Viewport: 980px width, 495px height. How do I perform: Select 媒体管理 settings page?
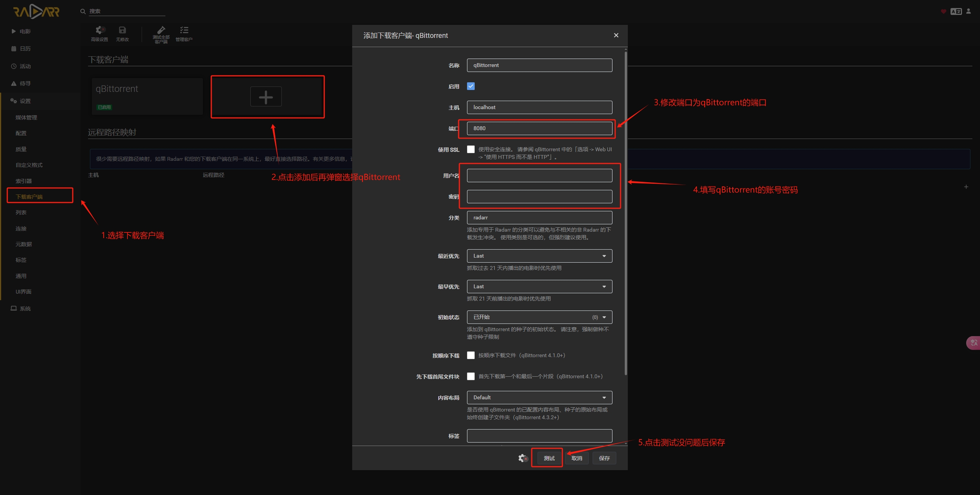click(26, 118)
